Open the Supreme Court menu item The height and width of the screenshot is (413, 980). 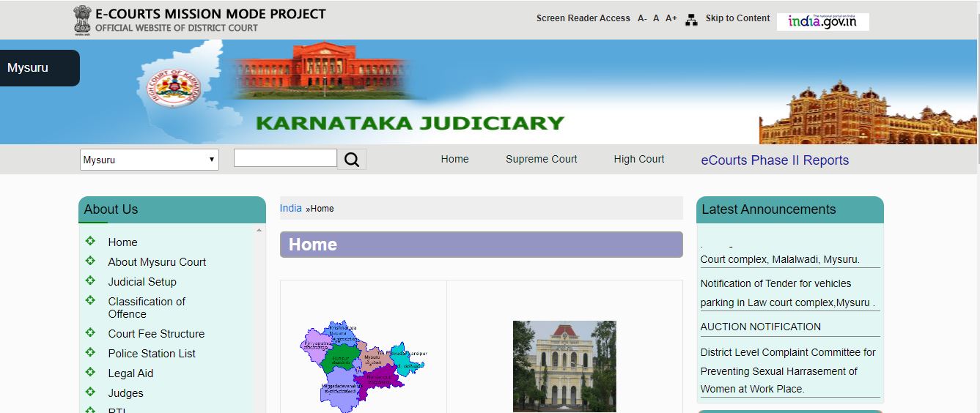tap(541, 159)
